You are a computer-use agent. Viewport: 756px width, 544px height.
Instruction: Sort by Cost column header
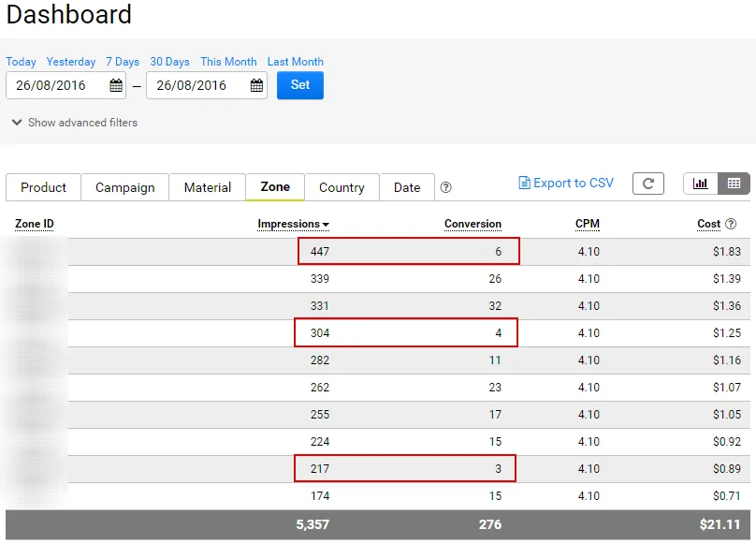click(709, 224)
